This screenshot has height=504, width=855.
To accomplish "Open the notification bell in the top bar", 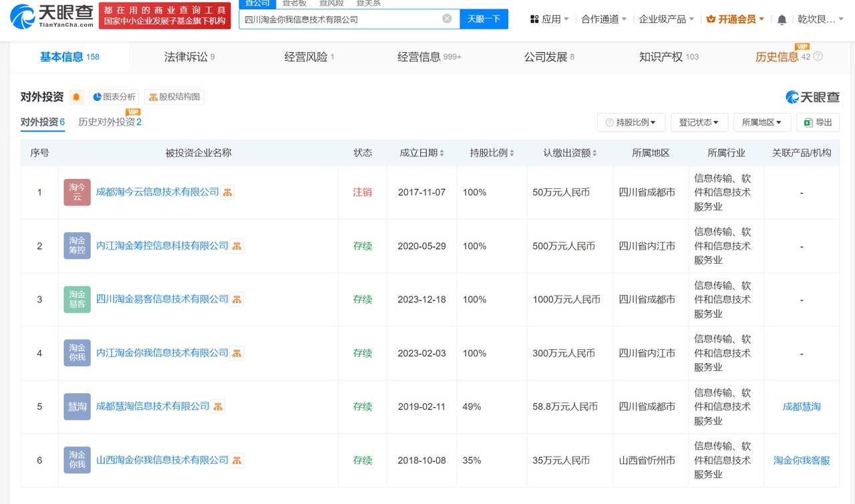I will pos(782,19).
